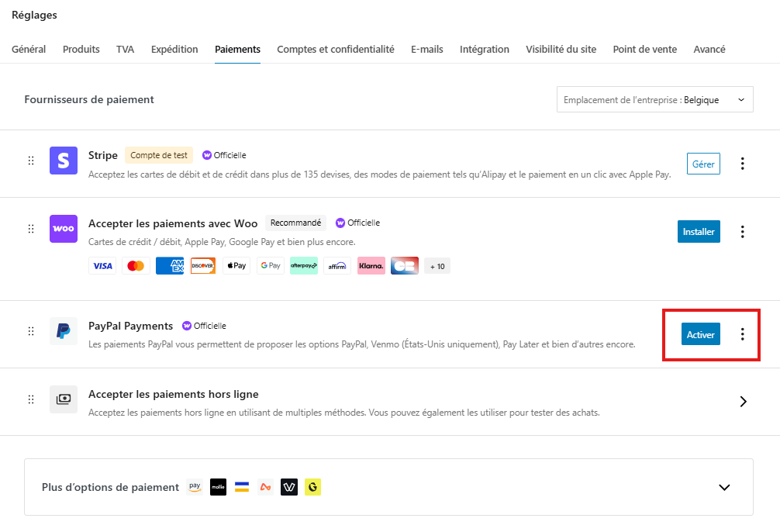
Task: Click the Compte de test badge
Action: coord(159,155)
